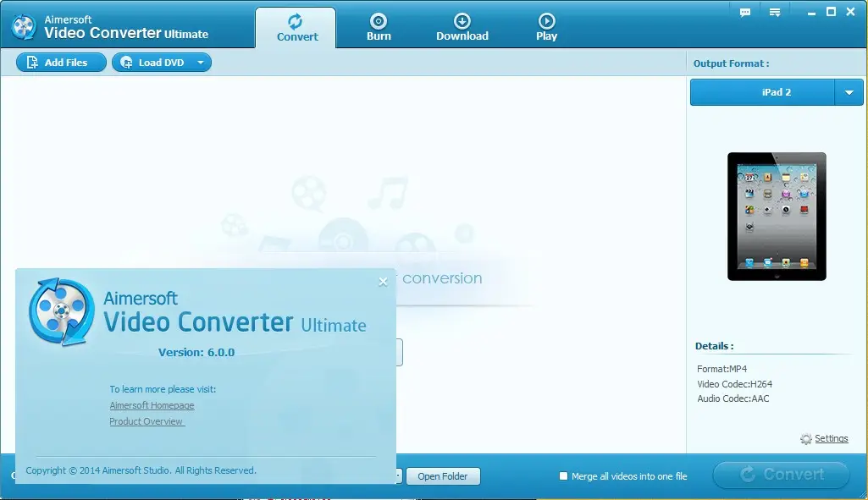
Task: Click the Audio Codec:AAC detail line
Action: [x=733, y=398]
